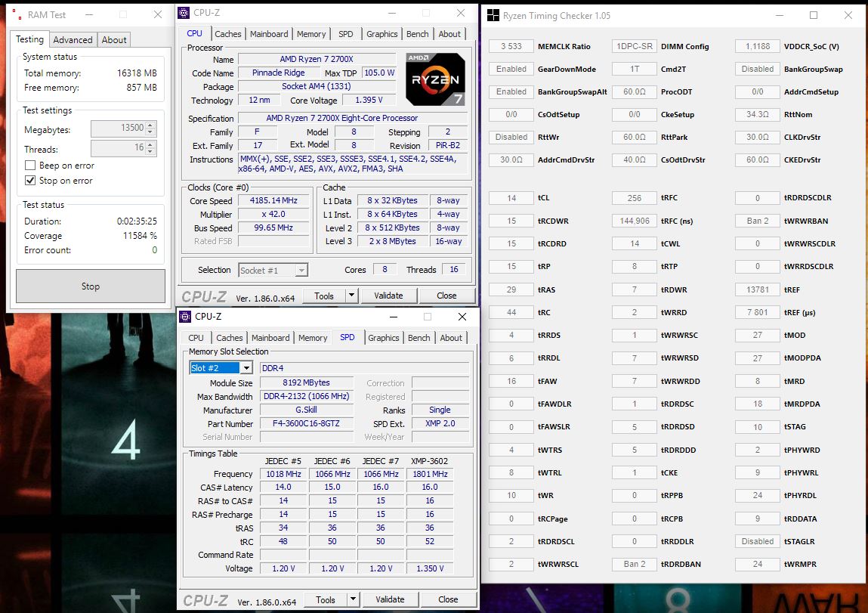Click the bottom CPU-Z window title icon
Image resolution: width=868 pixels, height=613 pixels.
click(185, 317)
